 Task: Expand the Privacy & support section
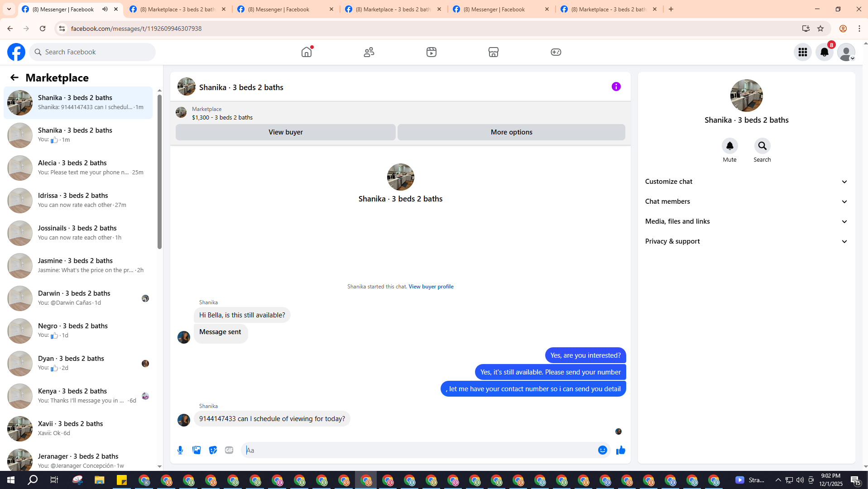pyautogui.click(x=746, y=241)
